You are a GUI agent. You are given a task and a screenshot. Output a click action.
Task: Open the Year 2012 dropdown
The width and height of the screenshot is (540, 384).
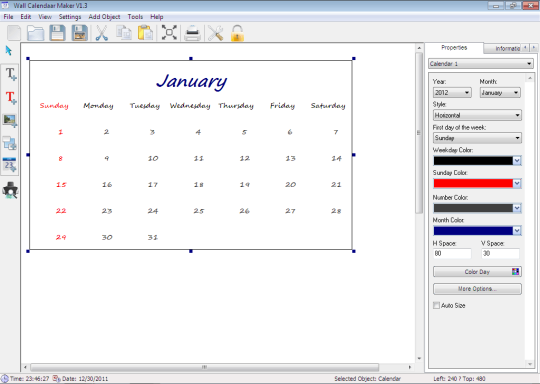point(452,93)
